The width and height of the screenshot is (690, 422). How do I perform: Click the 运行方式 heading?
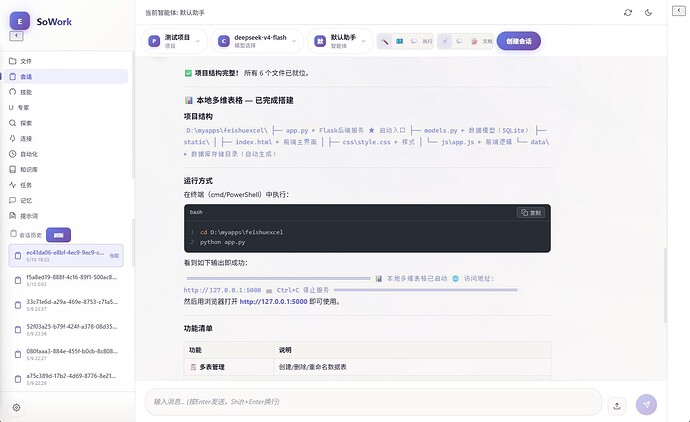[198, 181]
